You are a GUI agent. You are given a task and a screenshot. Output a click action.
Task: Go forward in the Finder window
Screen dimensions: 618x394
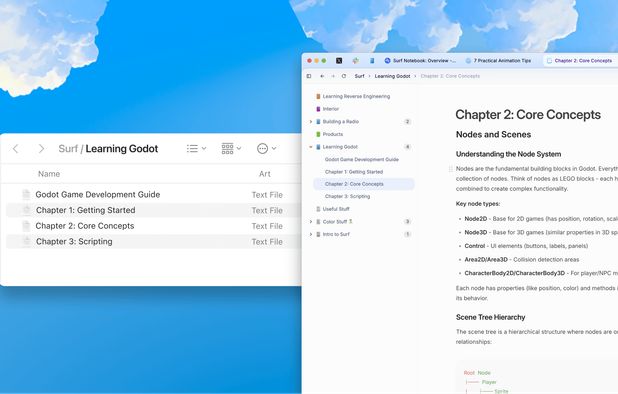tap(41, 149)
